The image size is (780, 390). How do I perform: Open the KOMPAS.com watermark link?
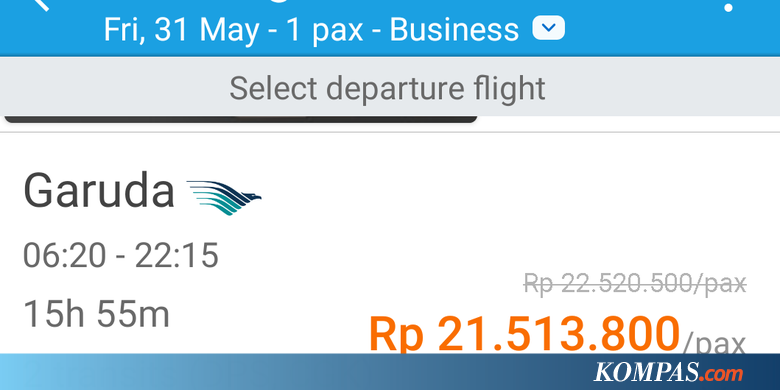pos(668,373)
